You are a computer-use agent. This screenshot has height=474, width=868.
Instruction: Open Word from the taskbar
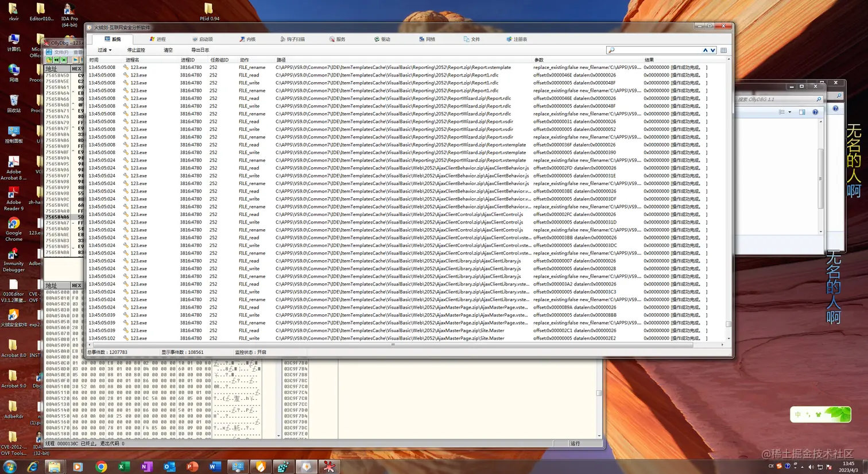pyautogui.click(x=215, y=467)
